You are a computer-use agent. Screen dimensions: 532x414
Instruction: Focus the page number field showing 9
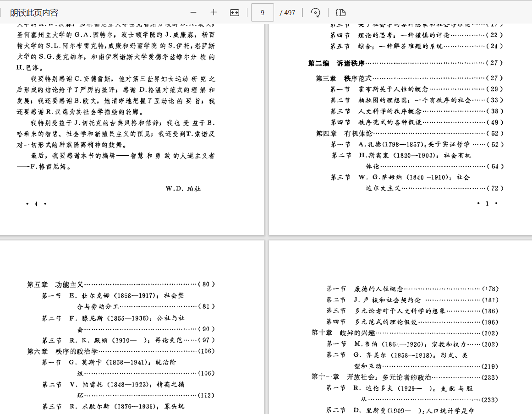[x=262, y=12]
